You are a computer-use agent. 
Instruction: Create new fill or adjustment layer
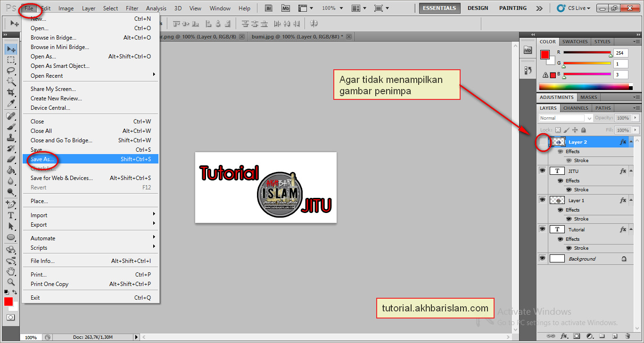pyautogui.click(x=589, y=336)
